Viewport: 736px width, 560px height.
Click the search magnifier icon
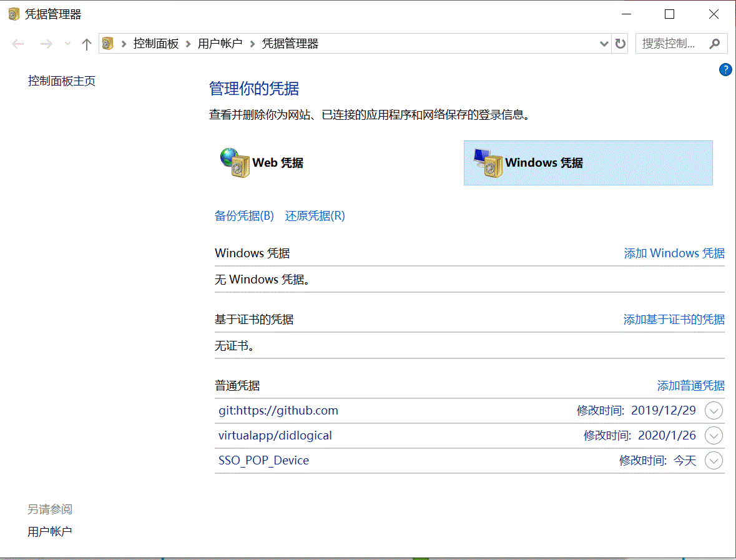point(715,44)
